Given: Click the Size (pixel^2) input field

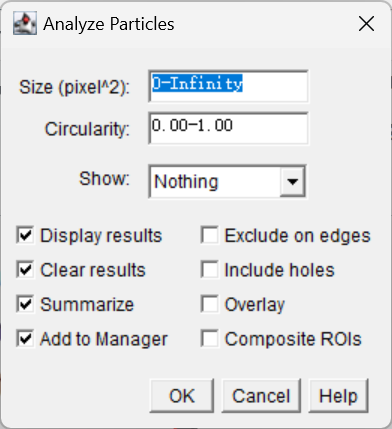Looking at the screenshot, I should (228, 86).
